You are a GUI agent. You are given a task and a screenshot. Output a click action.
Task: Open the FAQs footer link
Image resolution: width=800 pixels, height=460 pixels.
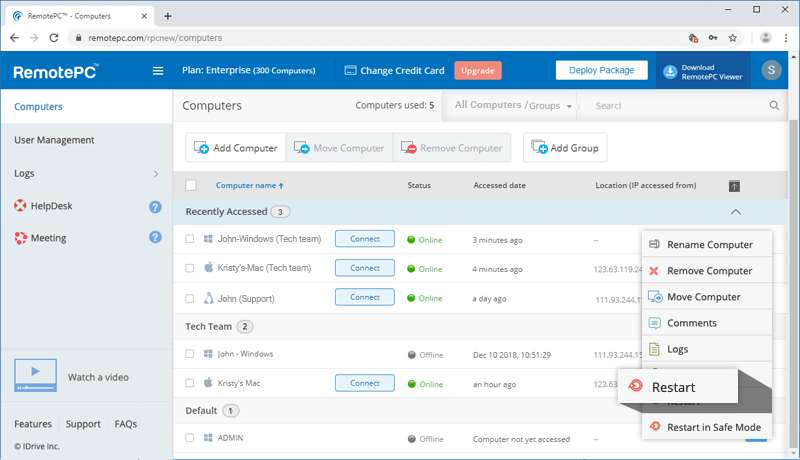click(x=126, y=424)
